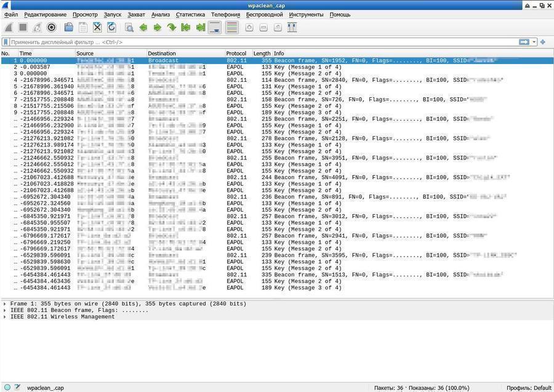This screenshot has width=554, height=392.
Task: Sort by the Time column header
Action: point(47,54)
